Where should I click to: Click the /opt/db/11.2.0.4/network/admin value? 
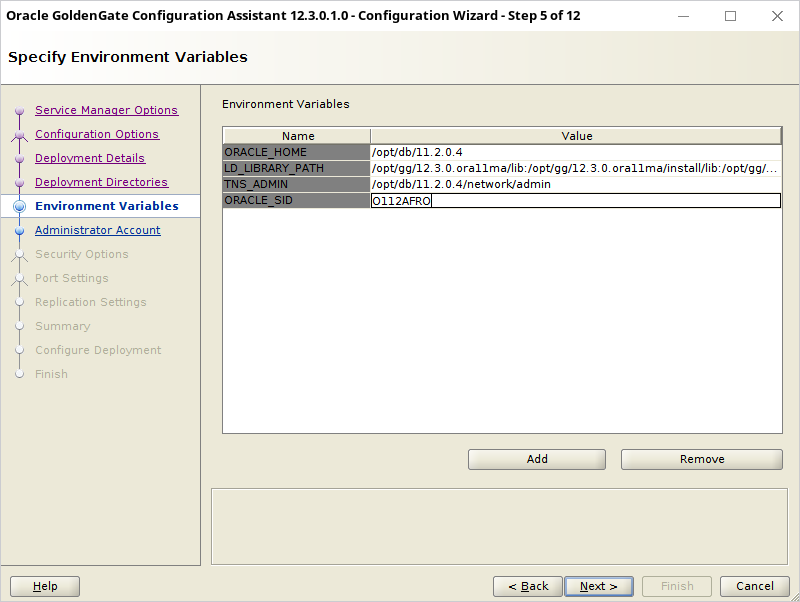click(x=576, y=184)
